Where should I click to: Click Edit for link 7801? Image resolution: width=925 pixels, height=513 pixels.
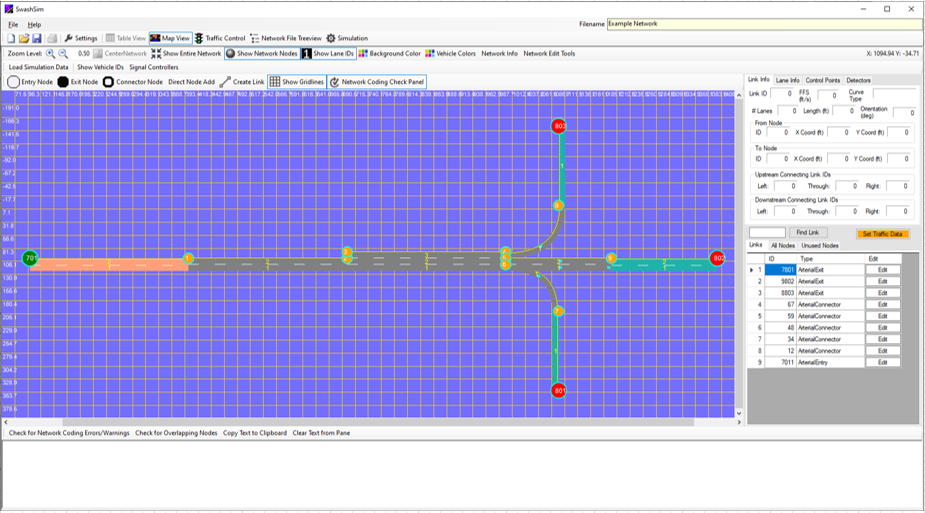click(x=883, y=270)
